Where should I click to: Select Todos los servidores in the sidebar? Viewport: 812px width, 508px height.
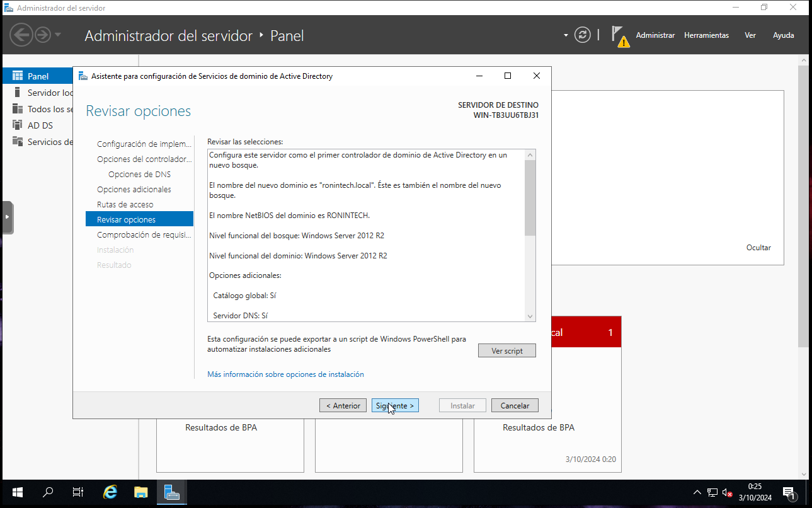pyautogui.click(x=42, y=109)
